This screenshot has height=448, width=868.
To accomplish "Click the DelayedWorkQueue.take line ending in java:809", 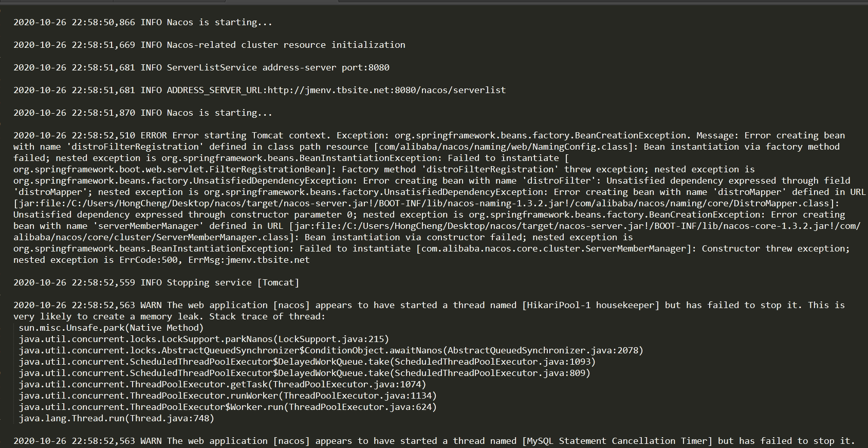I will coord(305,373).
